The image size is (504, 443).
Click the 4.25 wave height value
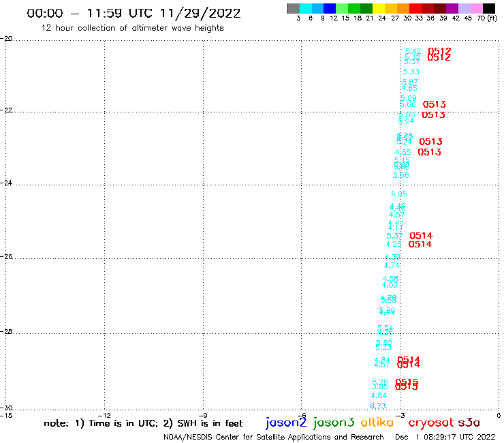pyautogui.click(x=394, y=244)
